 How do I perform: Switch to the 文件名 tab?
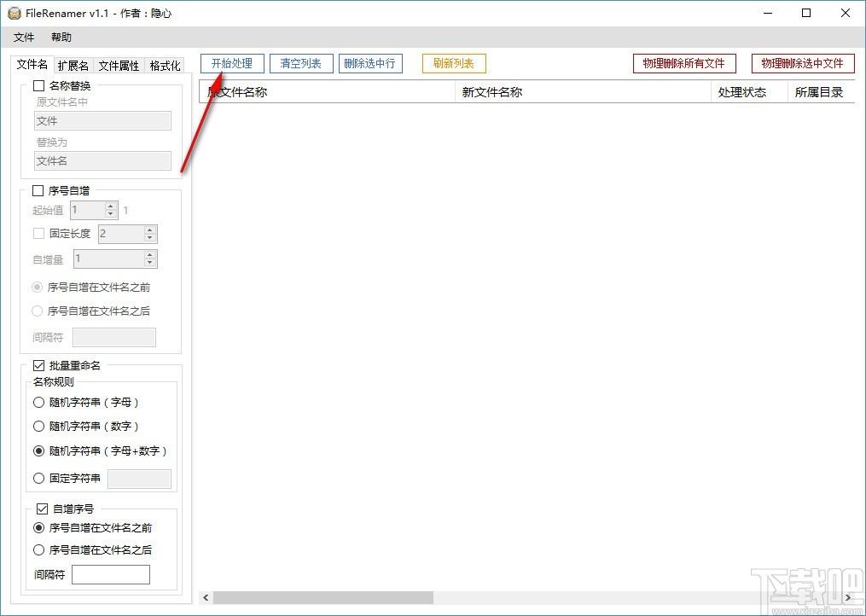pos(32,64)
